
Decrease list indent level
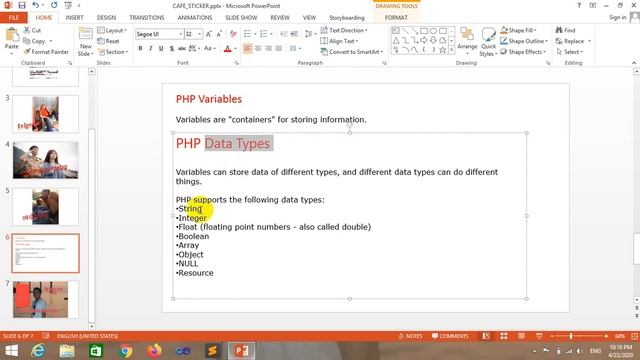point(284,34)
